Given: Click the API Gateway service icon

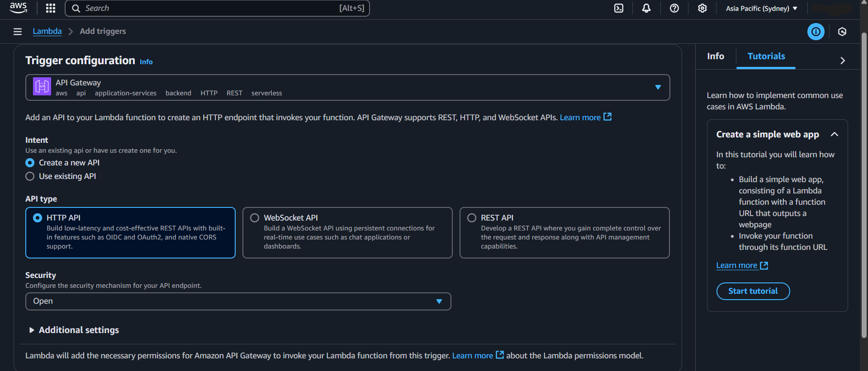Looking at the screenshot, I should click(42, 86).
